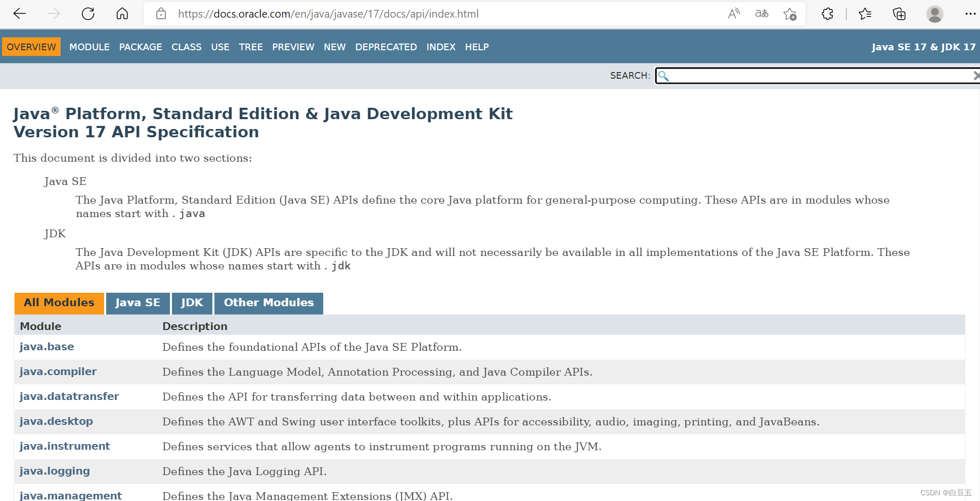Switch to the Other Modules tab
The image size is (980, 501).
click(x=269, y=303)
